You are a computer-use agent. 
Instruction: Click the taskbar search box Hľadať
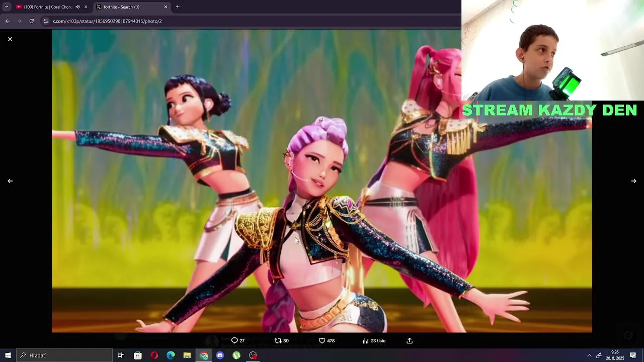pos(64,355)
